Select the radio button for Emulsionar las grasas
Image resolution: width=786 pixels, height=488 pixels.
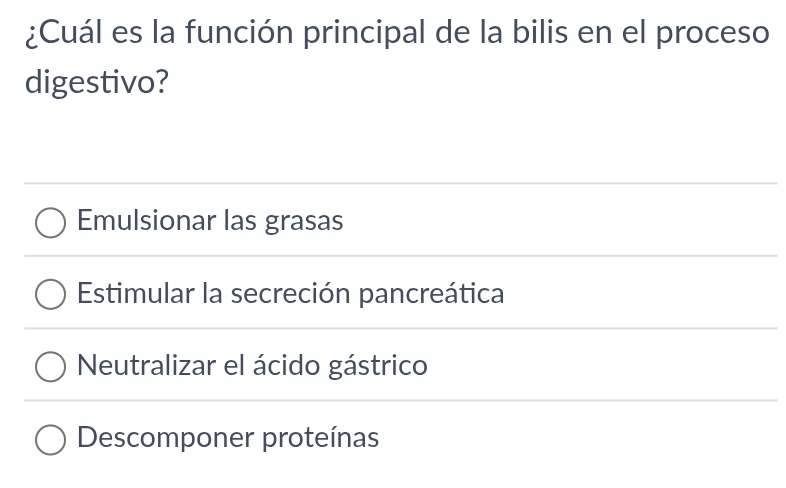51,222
